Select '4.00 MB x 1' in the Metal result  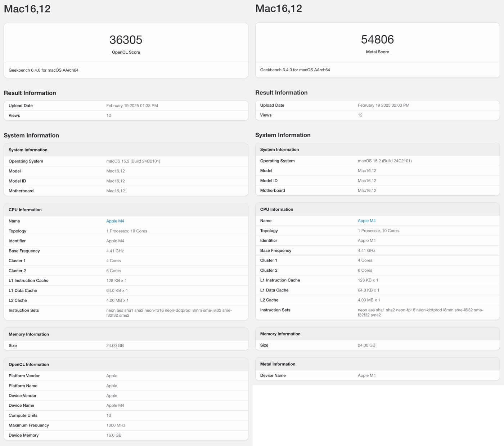point(369,300)
